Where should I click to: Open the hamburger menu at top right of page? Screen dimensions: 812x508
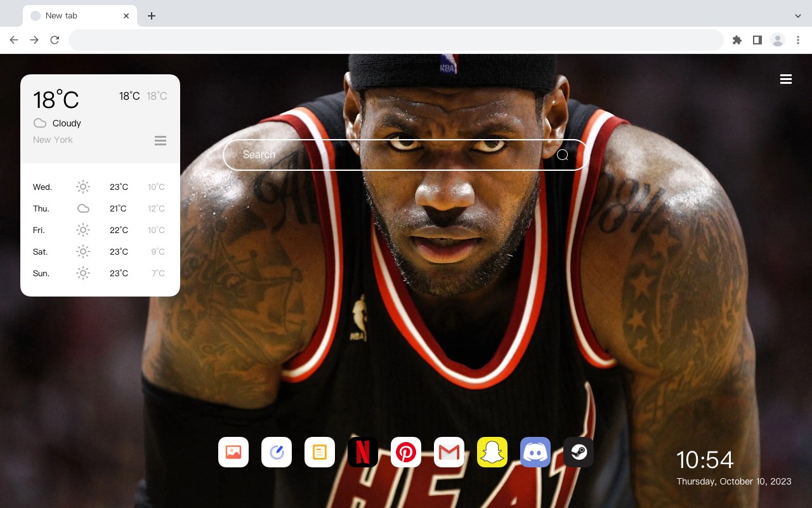[x=786, y=79]
